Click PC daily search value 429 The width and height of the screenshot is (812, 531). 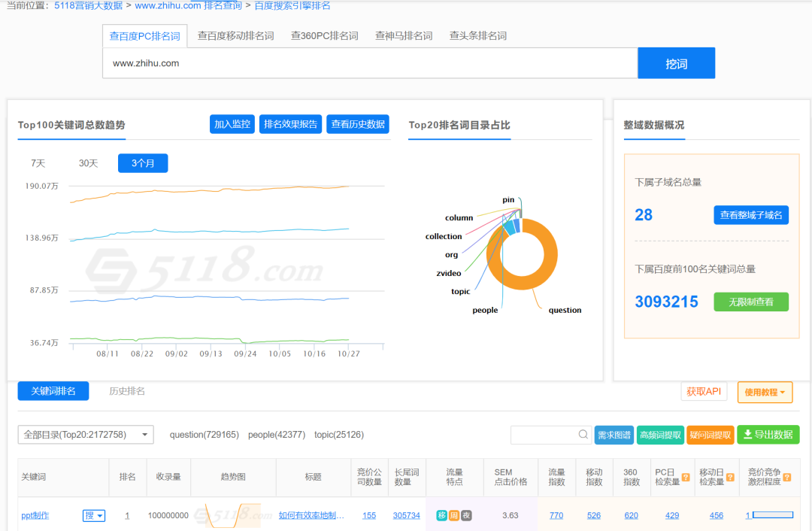tap(672, 515)
